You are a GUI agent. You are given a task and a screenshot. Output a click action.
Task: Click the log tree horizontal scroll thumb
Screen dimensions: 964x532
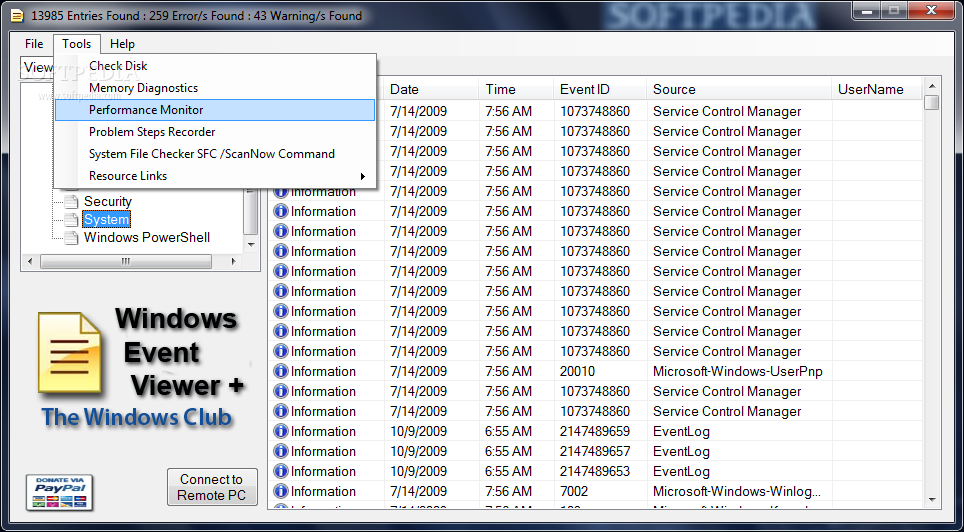(x=126, y=261)
